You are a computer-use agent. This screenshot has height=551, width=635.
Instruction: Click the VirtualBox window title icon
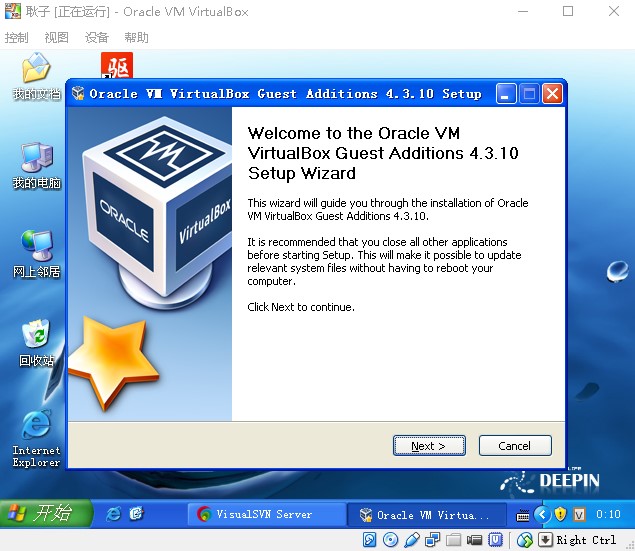[x=12, y=11]
